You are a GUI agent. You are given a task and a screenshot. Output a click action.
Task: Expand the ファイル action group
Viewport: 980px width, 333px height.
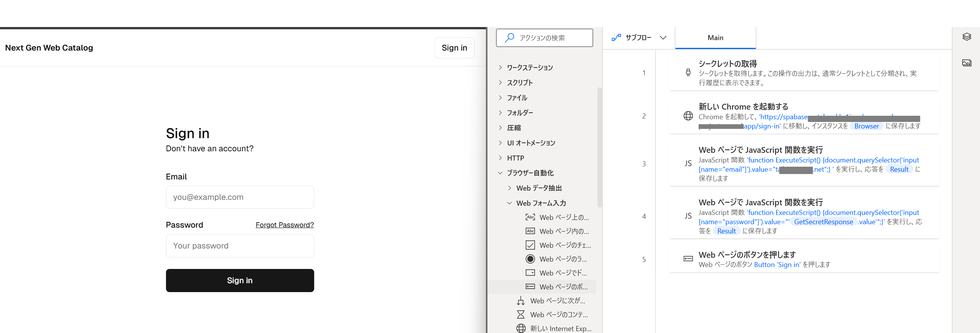[x=500, y=98]
